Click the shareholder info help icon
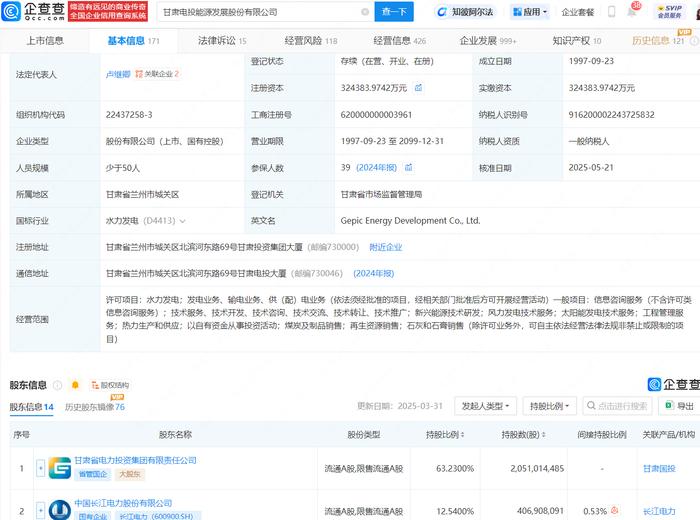The width and height of the screenshot is (700, 520). [x=58, y=385]
